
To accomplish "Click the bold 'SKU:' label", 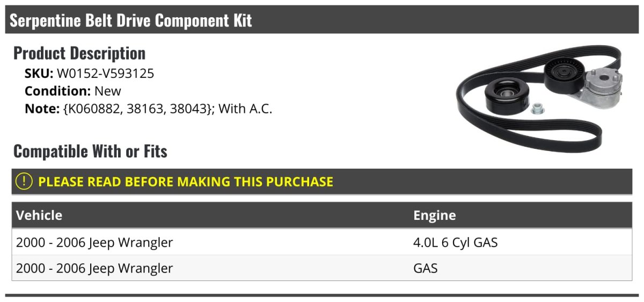I will [x=39, y=74].
